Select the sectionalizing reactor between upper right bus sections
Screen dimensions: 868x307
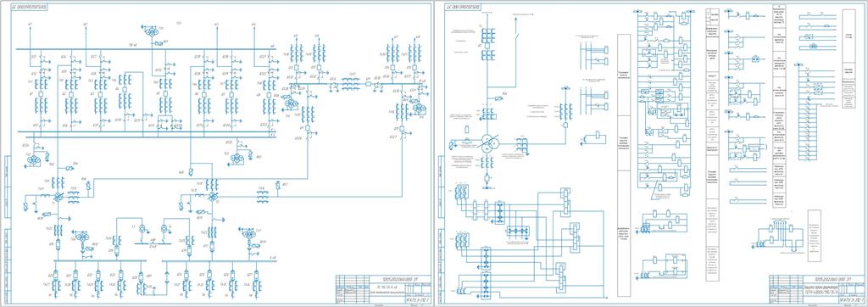point(349,83)
